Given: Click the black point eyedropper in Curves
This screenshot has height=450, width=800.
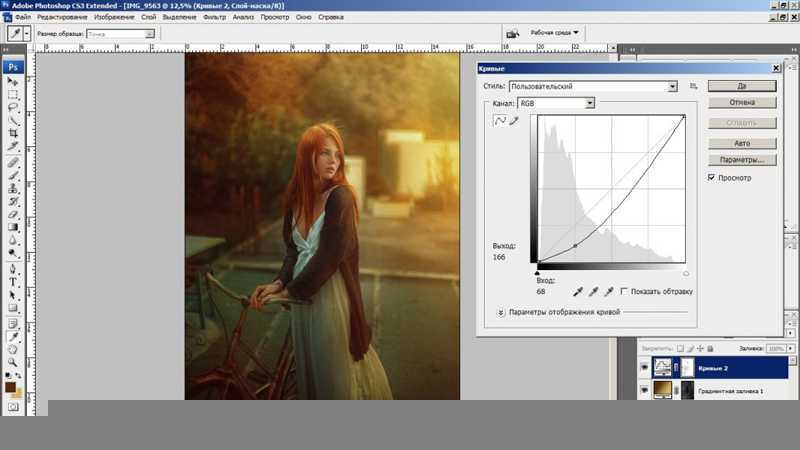Looking at the screenshot, I should click(576, 291).
